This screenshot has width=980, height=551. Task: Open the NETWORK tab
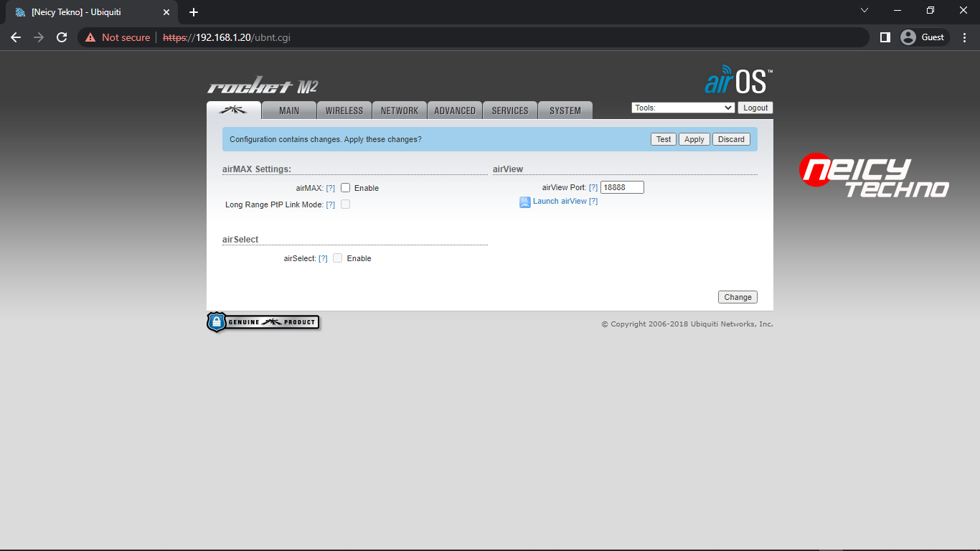pyautogui.click(x=400, y=110)
